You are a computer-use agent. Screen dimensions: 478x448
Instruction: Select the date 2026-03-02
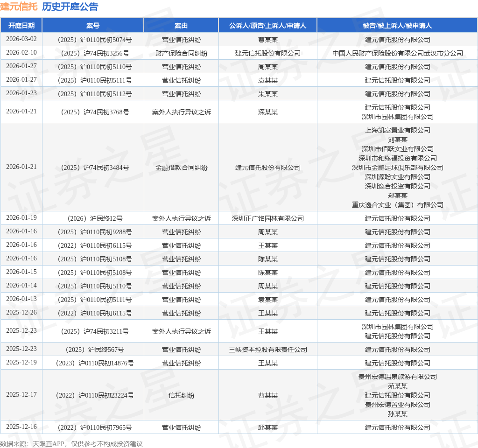click(21, 39)
